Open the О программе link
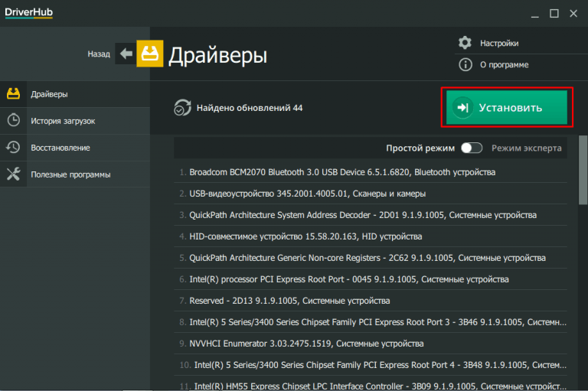This screenshot has height=391, width=588. point(504,65)
